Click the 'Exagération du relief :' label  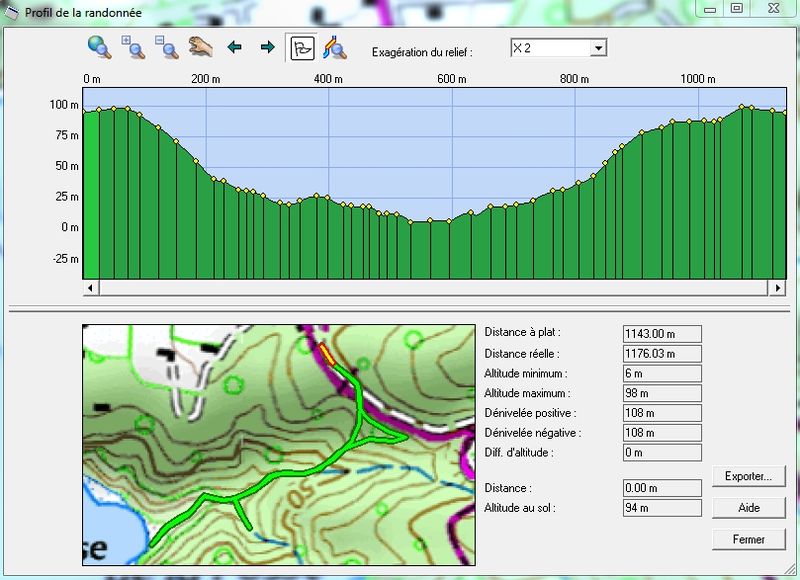[422, 52]
